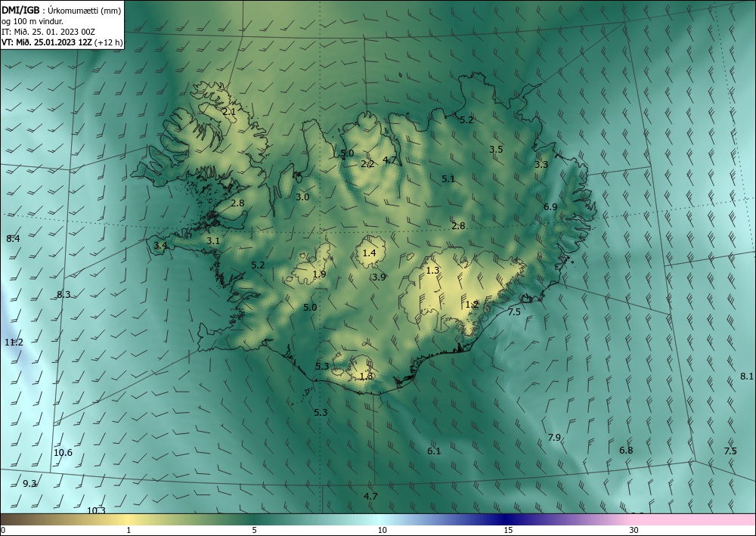Select the 9.3 value in the southwest corner

[30, 484]
